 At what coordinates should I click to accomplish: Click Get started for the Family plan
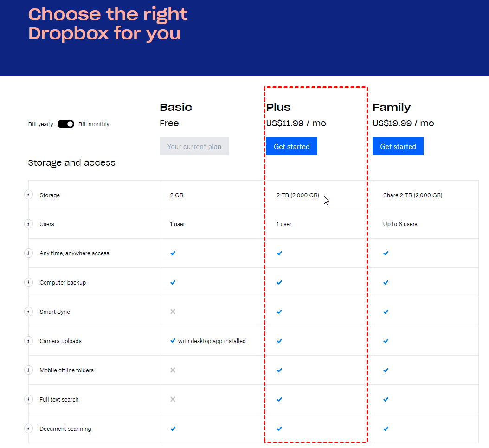coord(398,146)
